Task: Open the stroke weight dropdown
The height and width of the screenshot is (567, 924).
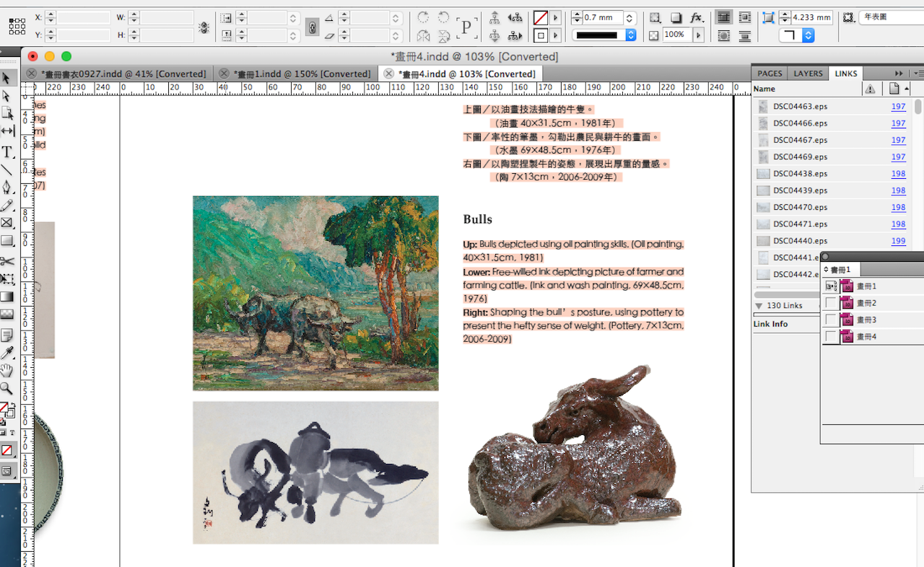Action: [630, 17]
